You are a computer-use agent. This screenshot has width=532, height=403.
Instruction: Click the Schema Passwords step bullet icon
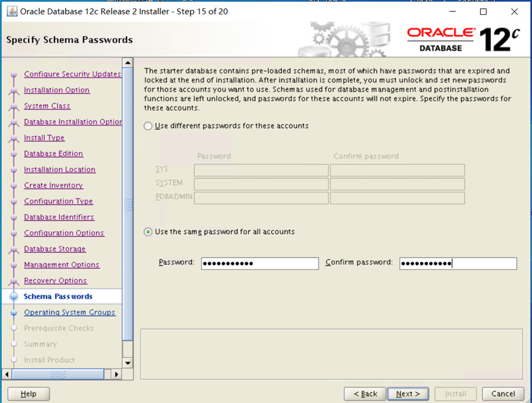(14, 297)
